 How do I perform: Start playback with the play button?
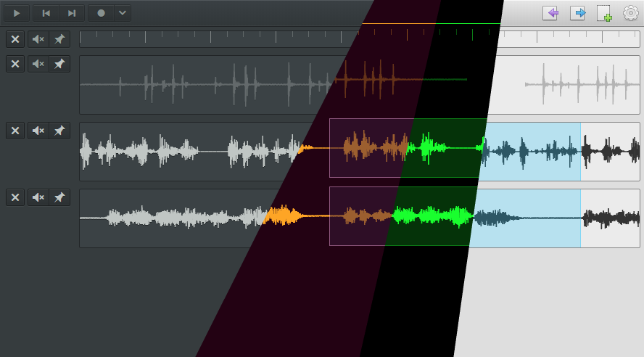pos(17,13)
